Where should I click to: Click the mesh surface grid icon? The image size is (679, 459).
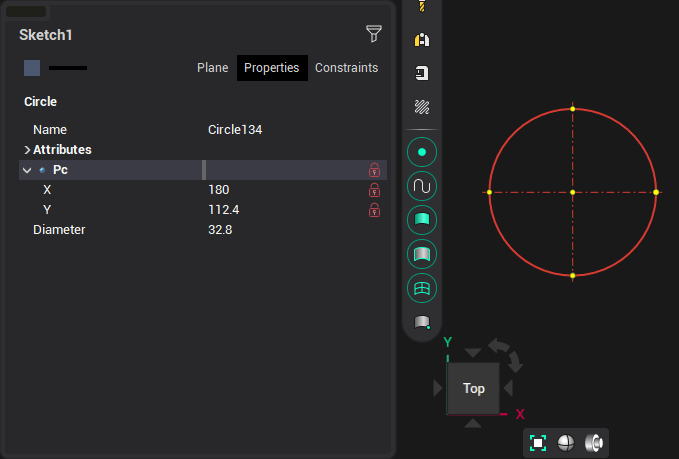point(422,288)
